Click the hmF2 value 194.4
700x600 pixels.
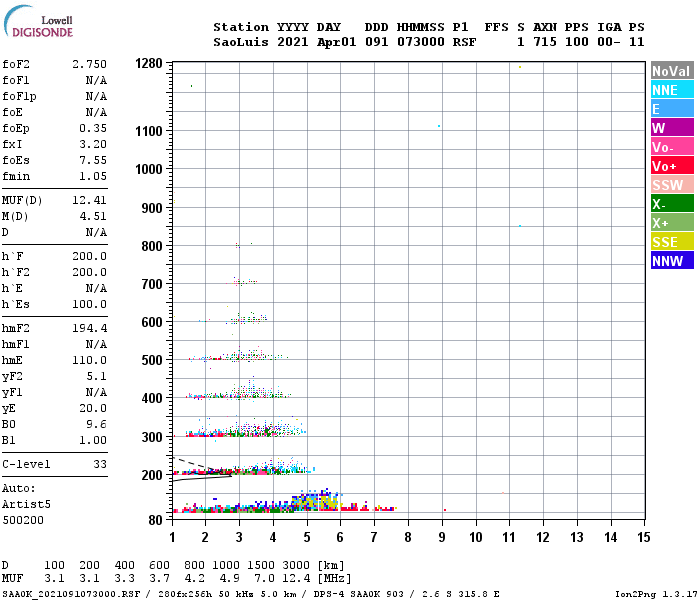click(x=90, y=328)
